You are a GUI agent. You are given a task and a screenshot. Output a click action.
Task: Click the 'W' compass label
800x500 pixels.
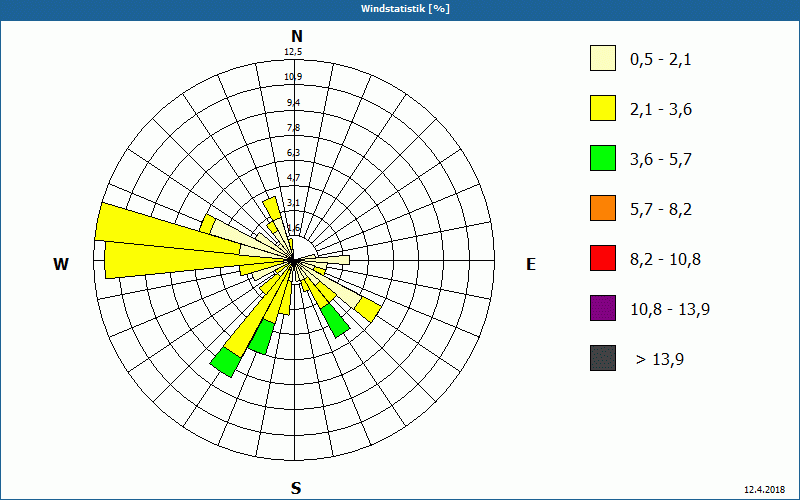tap(61, 264)
